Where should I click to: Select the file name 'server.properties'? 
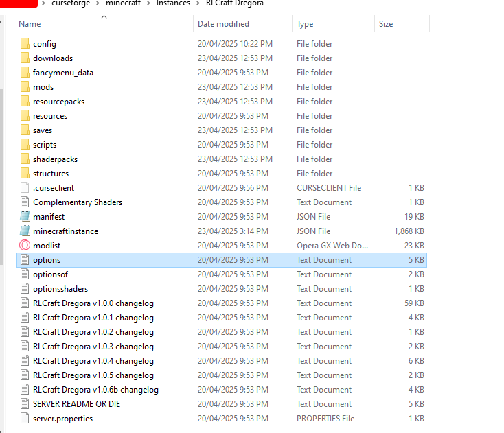(62, 419)
